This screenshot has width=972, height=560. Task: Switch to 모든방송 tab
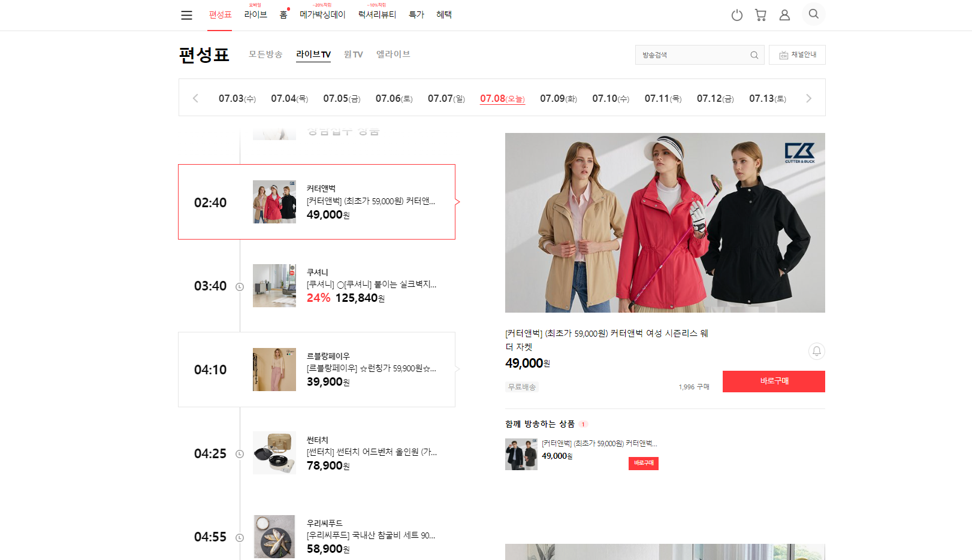pyautogui.click(x=265, y=55)
